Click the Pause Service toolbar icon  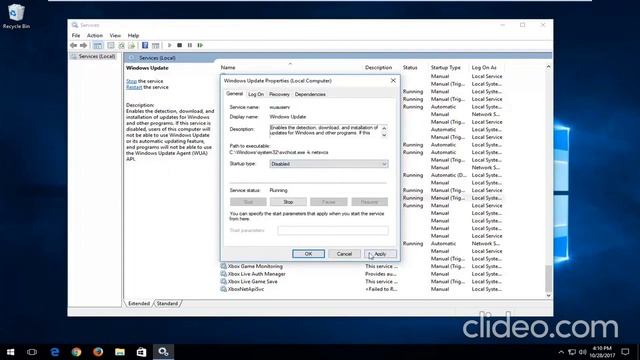(x=190, y=45)
